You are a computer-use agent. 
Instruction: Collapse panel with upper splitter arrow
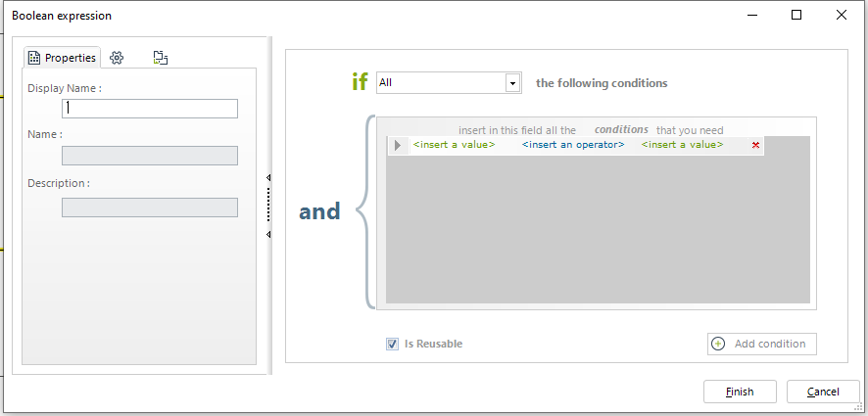268,177
